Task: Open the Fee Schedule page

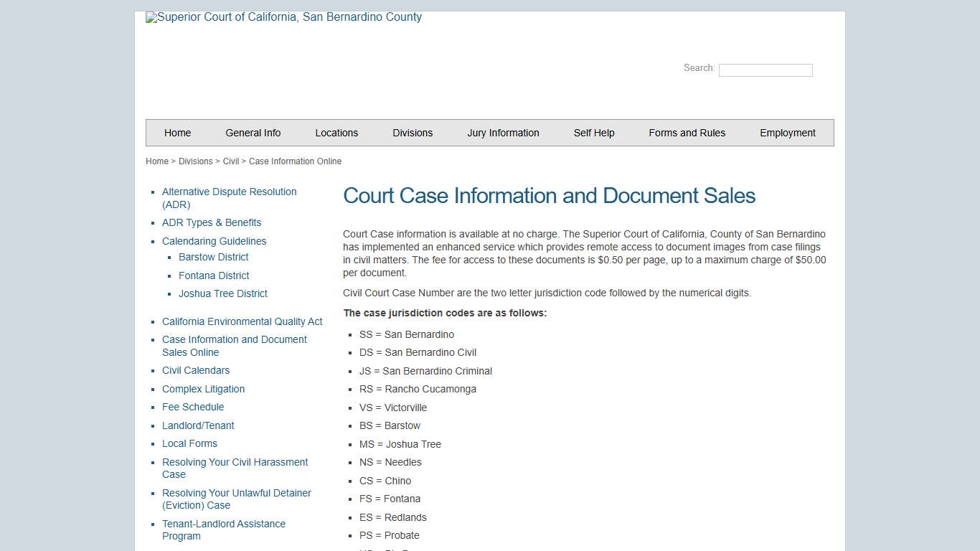Action: pos(193,407)
